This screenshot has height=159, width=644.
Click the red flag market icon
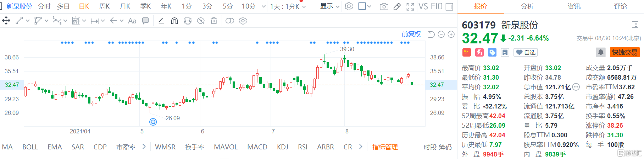point(466,52)
